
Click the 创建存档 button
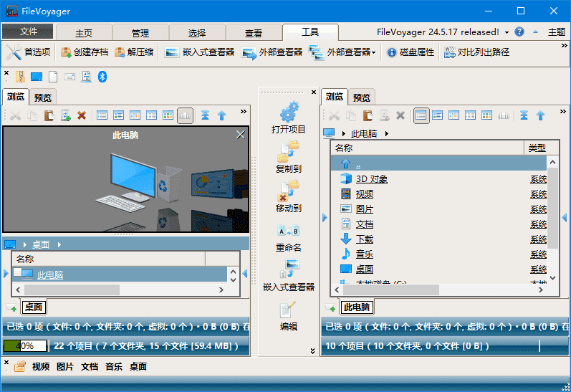click(85, 52)
